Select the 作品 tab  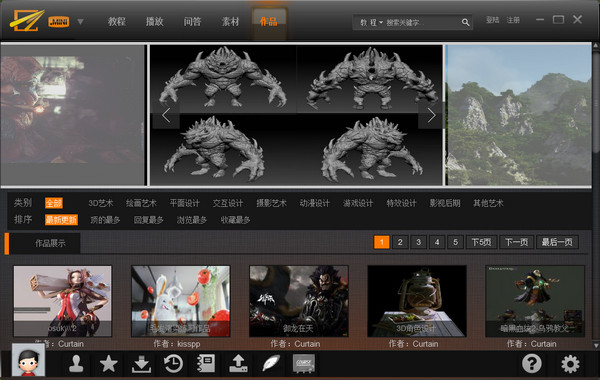[269, 21]
